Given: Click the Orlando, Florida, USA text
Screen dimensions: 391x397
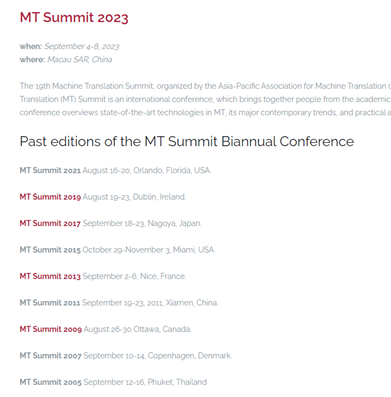Looking at the screenshot, I should coord(172,170).
